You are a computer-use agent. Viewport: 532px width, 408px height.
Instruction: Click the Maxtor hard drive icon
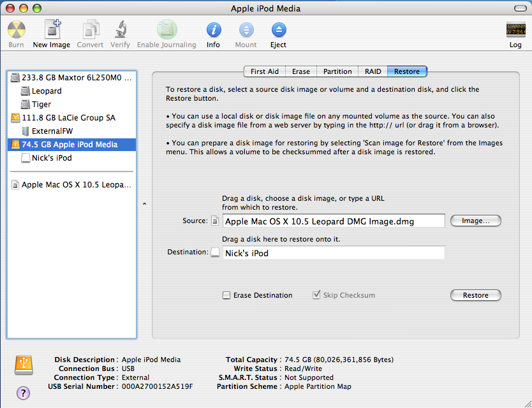pyautogui.click(x=15, y=78)
